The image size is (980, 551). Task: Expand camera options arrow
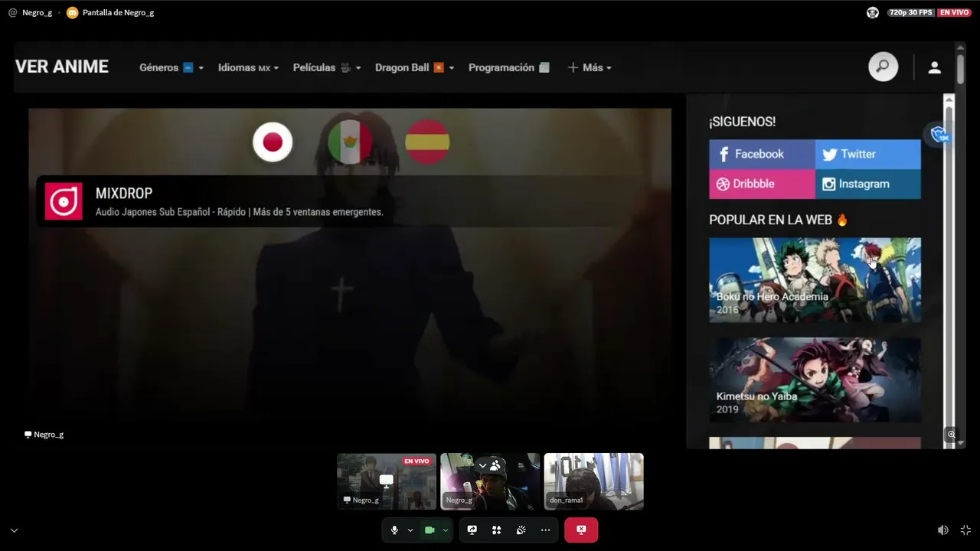coord(445,530)
